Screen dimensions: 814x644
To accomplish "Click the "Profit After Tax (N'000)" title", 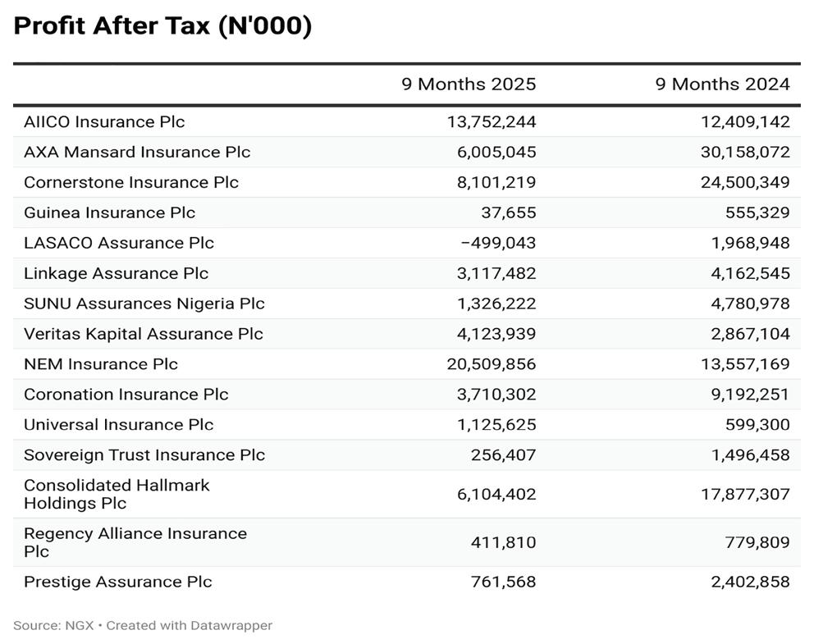I will click(x=162, y=26).
